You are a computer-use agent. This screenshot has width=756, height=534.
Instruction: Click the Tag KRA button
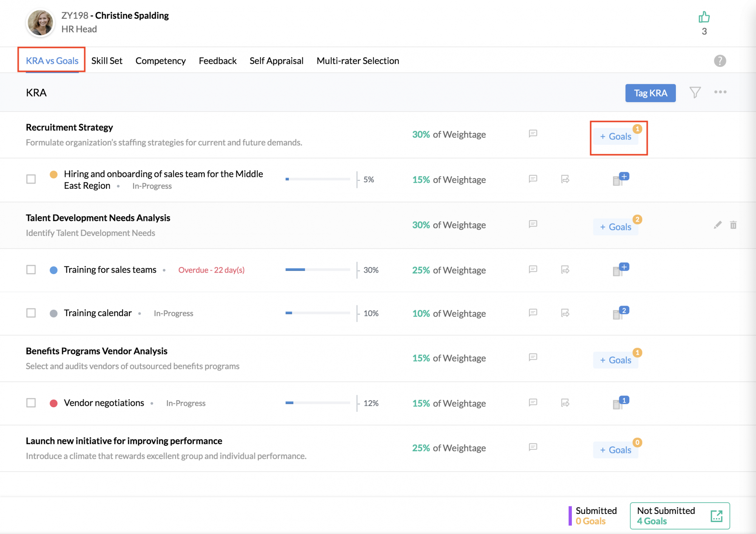[x=650, y=93]
